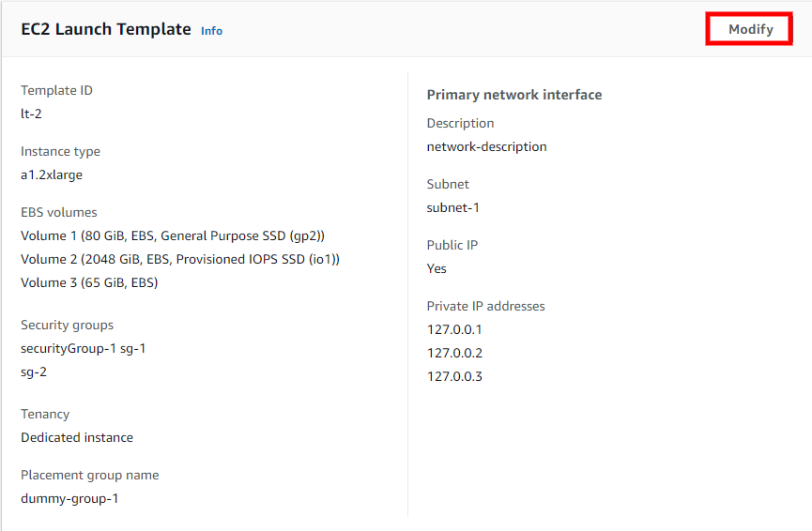812x531 pixels.
Task: Select Volume 1 gp2 entry
Action: (x=173, y=236)
